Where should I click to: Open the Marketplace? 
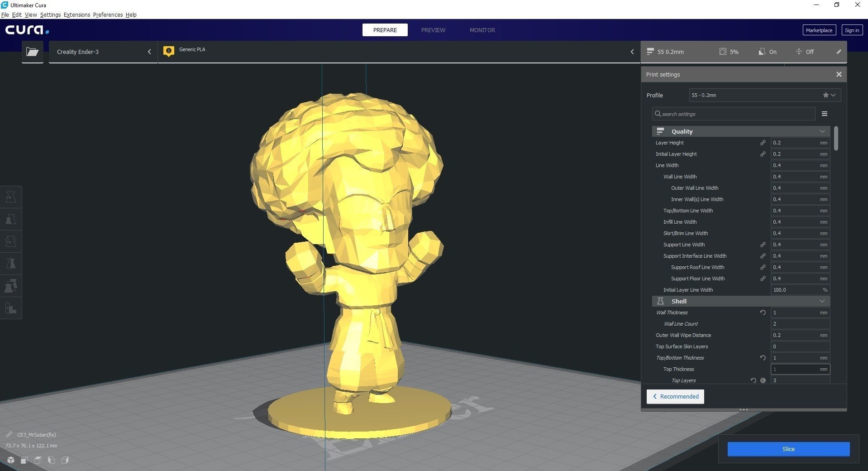(x=819, y=30)
